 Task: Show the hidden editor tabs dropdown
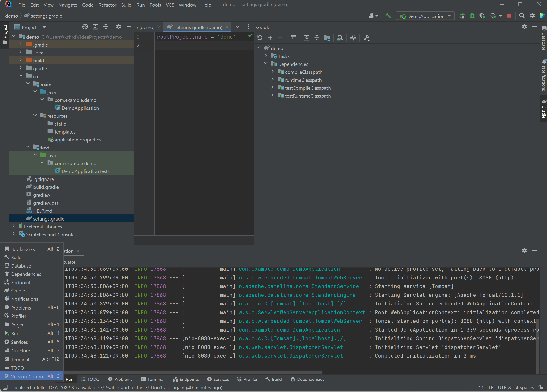(x=237, y=27)
